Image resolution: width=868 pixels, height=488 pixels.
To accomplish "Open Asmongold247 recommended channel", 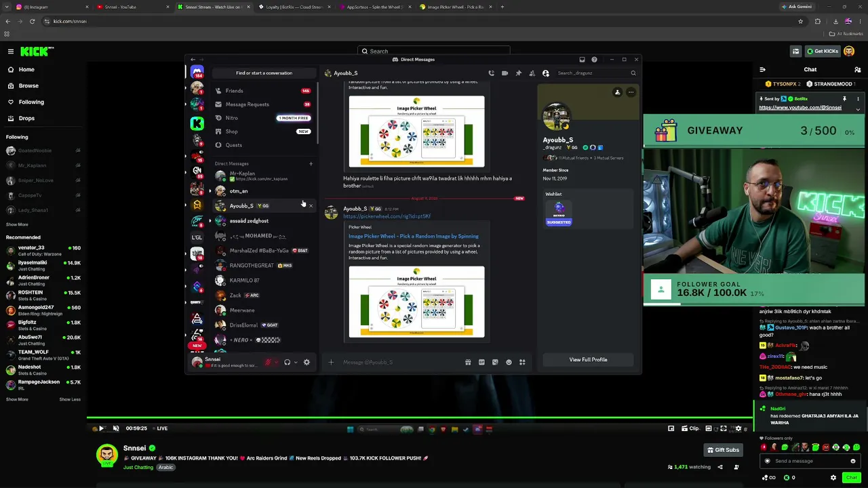I will 43,310.
